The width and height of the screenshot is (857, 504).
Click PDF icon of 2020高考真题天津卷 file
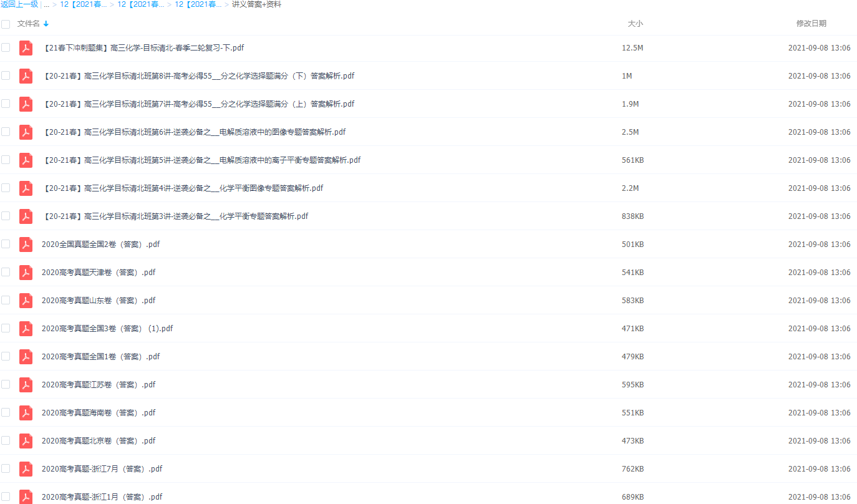(x=26, y=273)
